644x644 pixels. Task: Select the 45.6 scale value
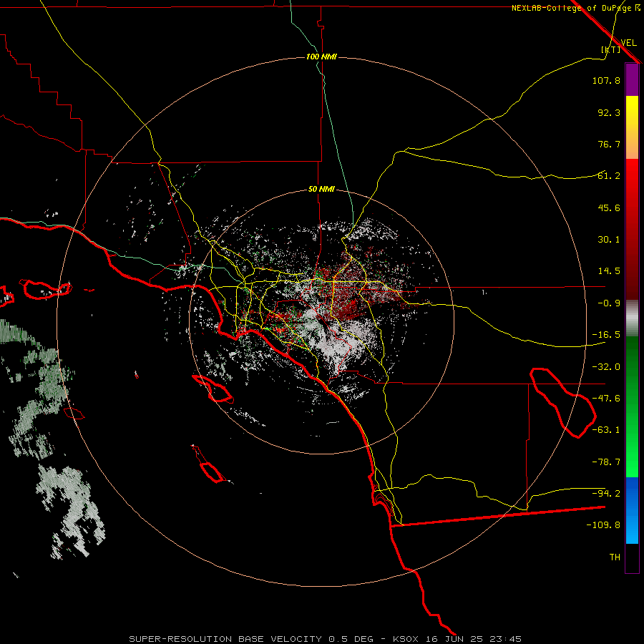click(609, 208)
